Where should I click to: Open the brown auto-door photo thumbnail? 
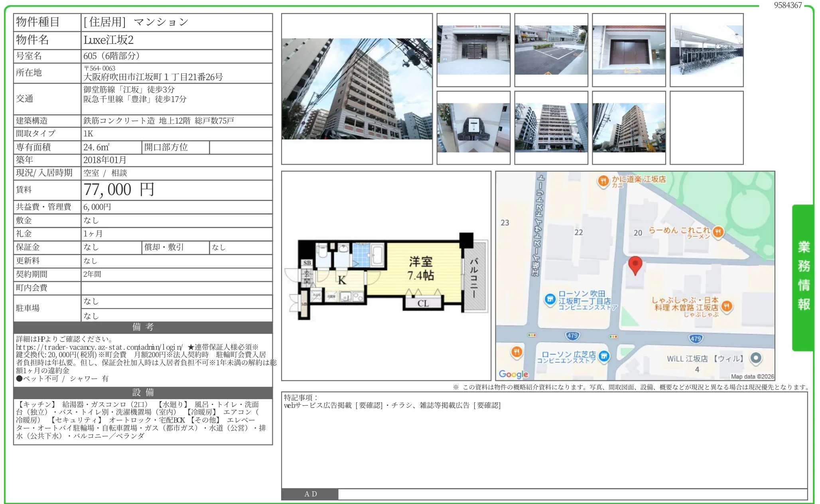(x=629, y=50)
